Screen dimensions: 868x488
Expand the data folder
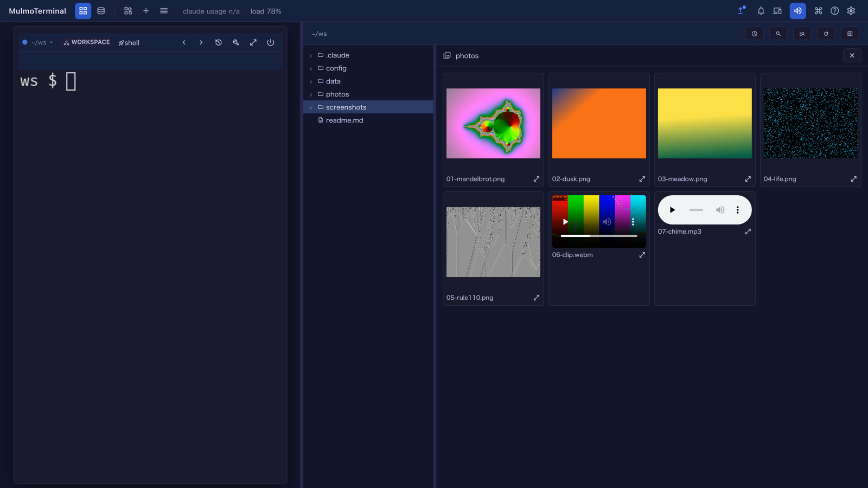[311, 81]
